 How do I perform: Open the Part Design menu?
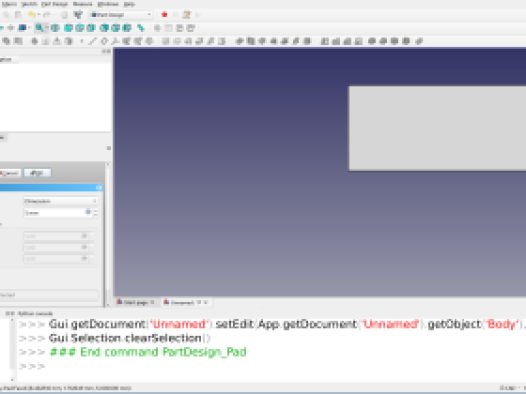point(55,4)
